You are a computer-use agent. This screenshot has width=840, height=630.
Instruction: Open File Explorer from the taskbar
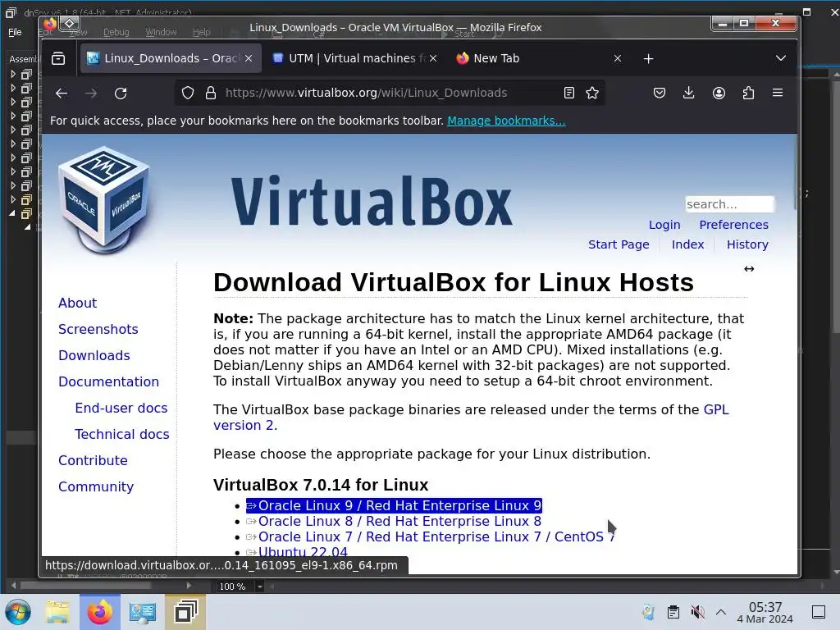pyautogui.click(x=57, y=612)
